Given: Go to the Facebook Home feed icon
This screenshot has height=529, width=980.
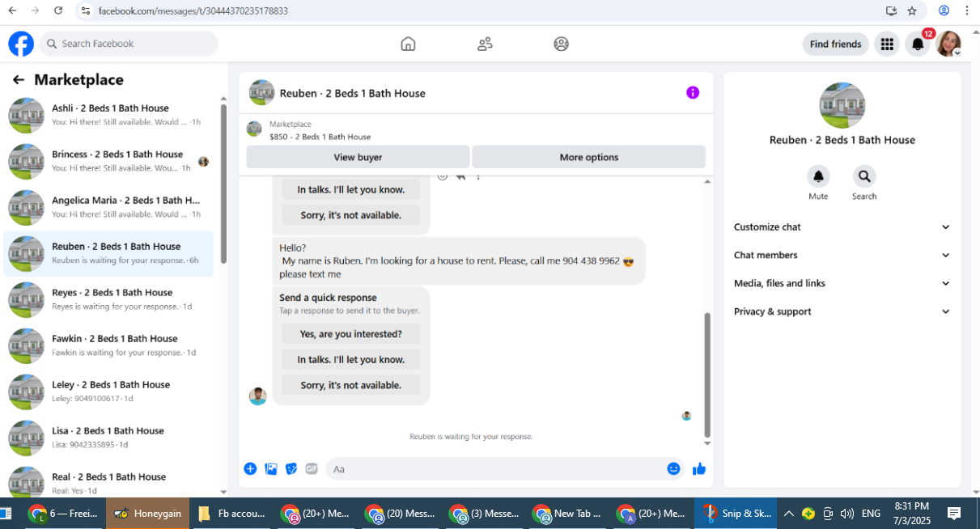Looking at the screenshot, I should (408, 44).
